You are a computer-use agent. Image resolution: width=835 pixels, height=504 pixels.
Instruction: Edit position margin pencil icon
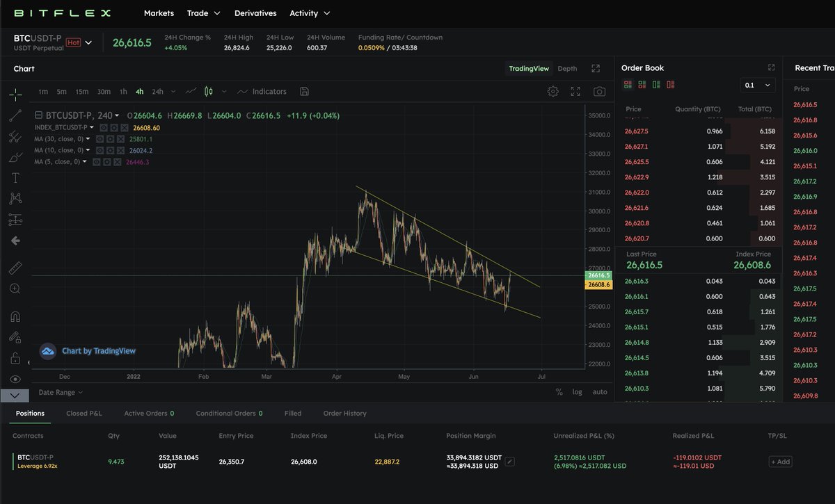(509, 461)
